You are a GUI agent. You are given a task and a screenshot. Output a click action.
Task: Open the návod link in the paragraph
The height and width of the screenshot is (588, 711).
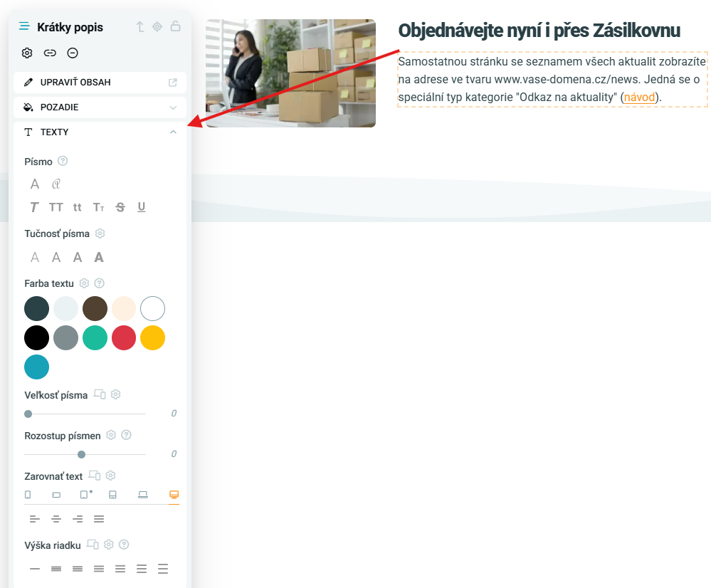pos(639,97)
